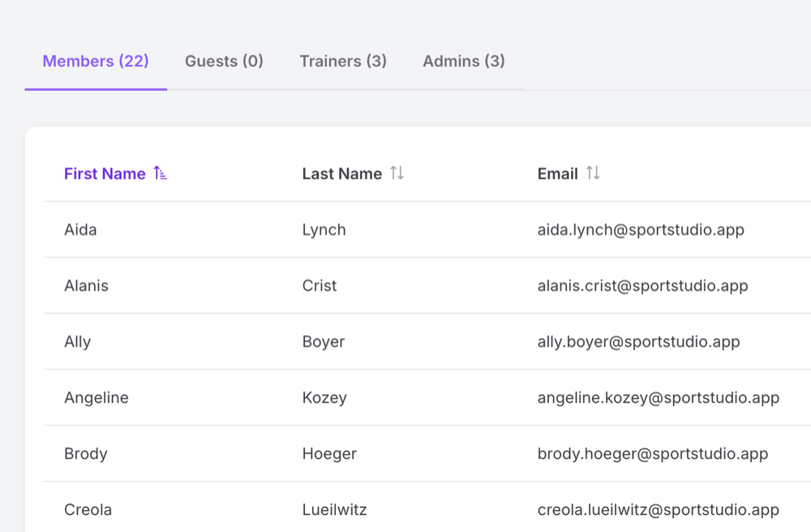Select last name cell Crist

319,285
